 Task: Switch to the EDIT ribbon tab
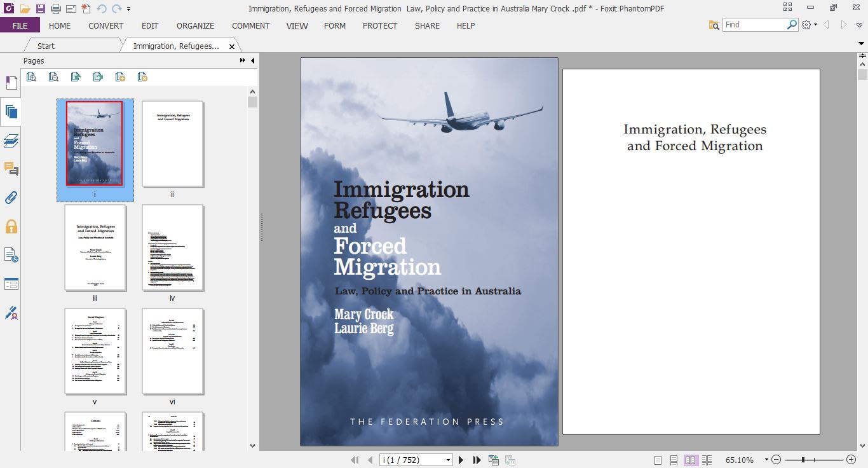coord(150,25)
